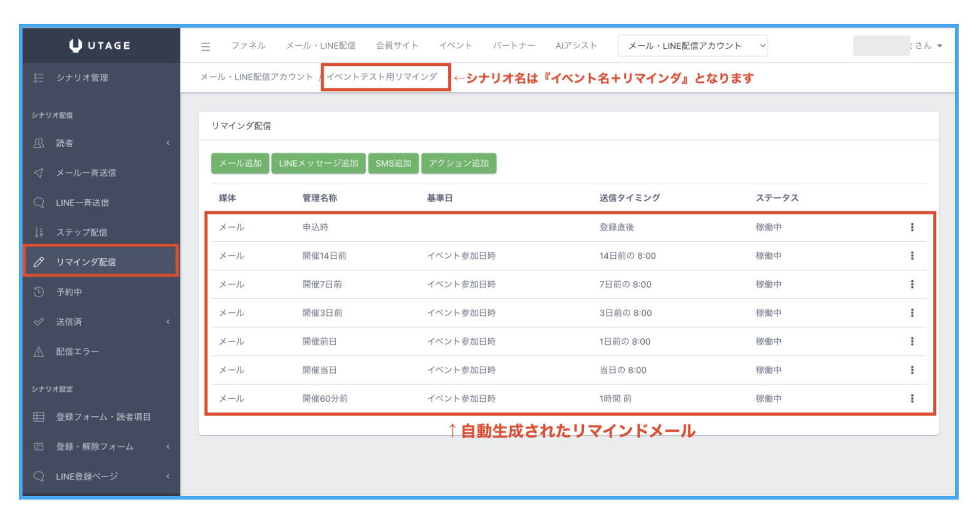Open three-dot menu for 開催14日前 row
The width and height of the screenshot is (980, 514).
(x=912, y=256)
